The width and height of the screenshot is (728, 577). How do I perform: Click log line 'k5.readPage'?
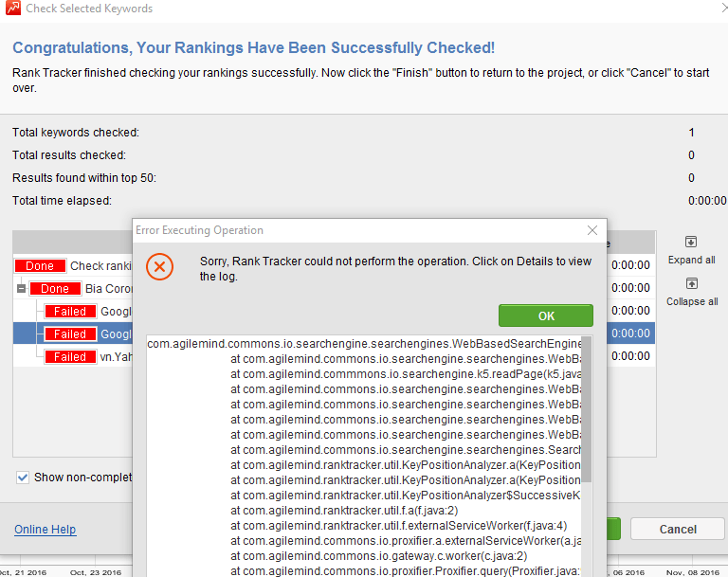pyautogui.click(x=406, y=374)
